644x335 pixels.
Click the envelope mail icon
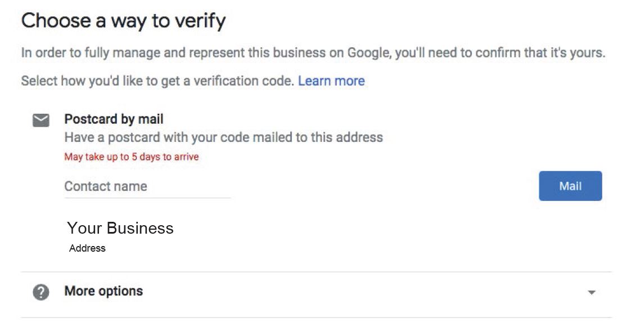click(x=41, y=120)
